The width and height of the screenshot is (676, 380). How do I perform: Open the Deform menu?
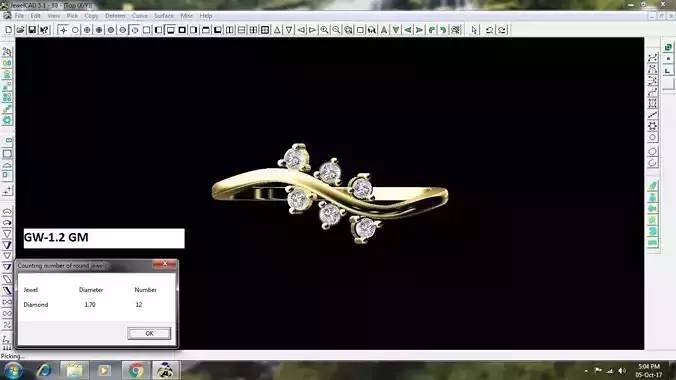tap(115, 16)
